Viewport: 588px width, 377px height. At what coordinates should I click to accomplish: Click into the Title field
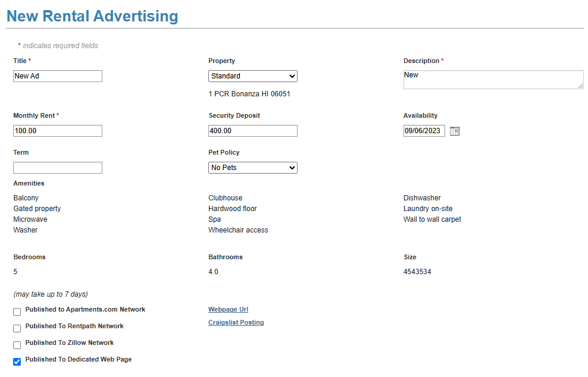click(x=57, y=76)
